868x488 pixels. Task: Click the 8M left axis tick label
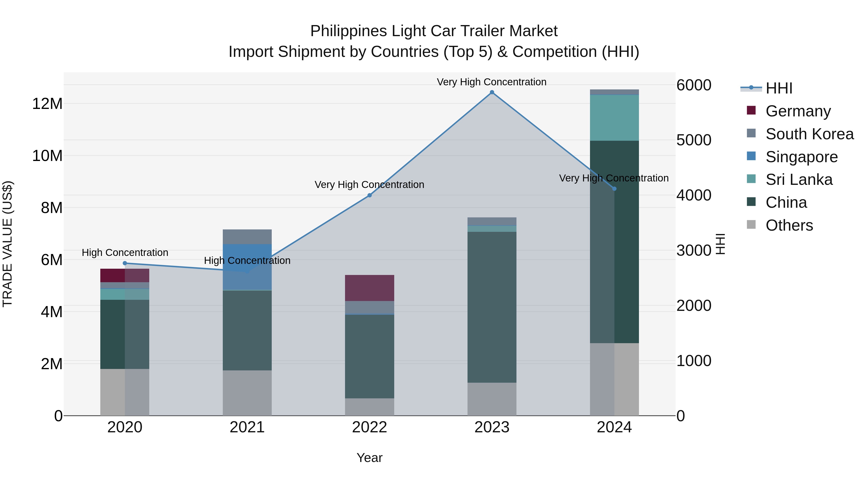[52, 208]
